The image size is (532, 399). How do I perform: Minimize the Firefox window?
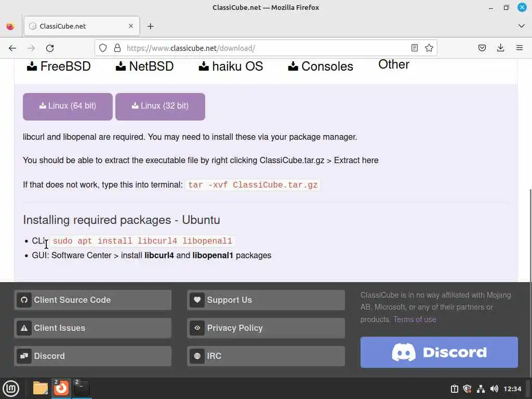click(490, 7)
